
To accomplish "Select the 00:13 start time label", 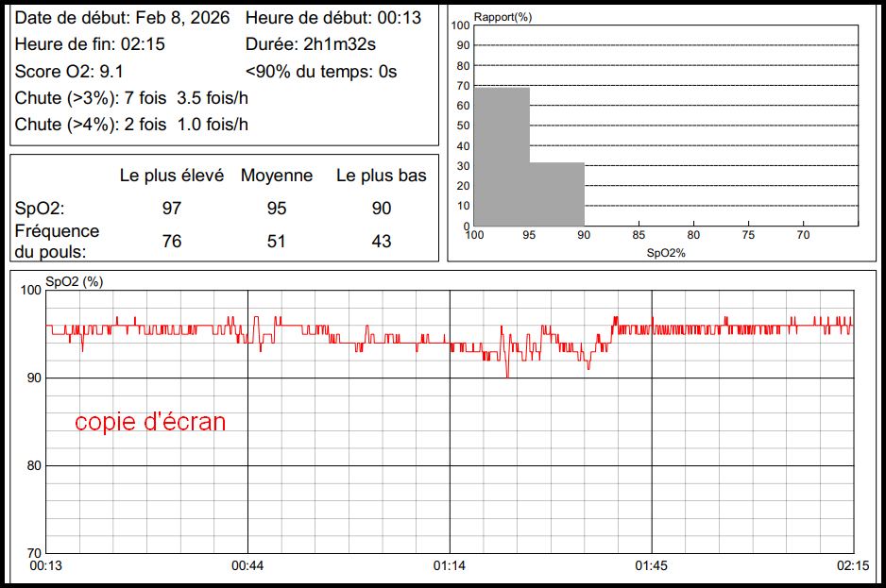I will 46,565.
